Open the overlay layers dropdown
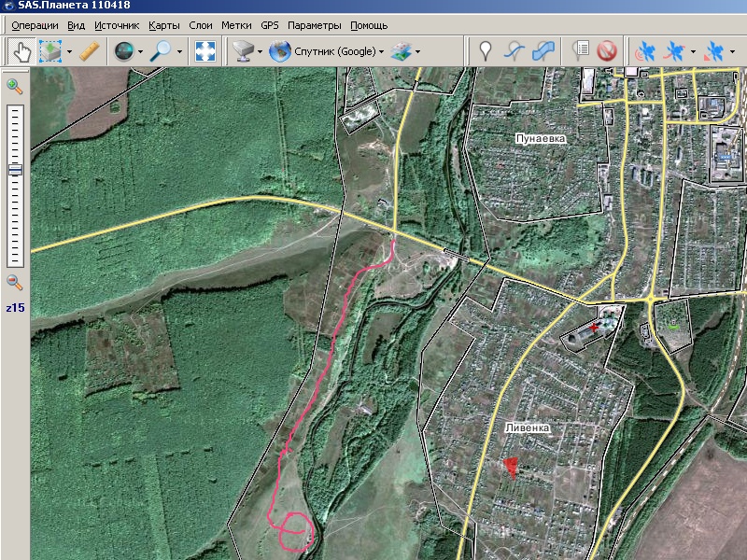747x560 pixels. pos(417,51)
